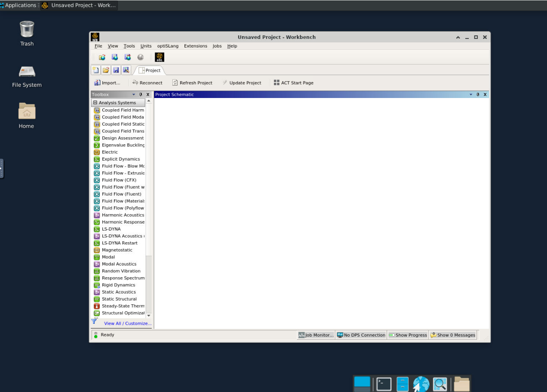Click the Save As icon
547x392 pixels.
[125, 70]
